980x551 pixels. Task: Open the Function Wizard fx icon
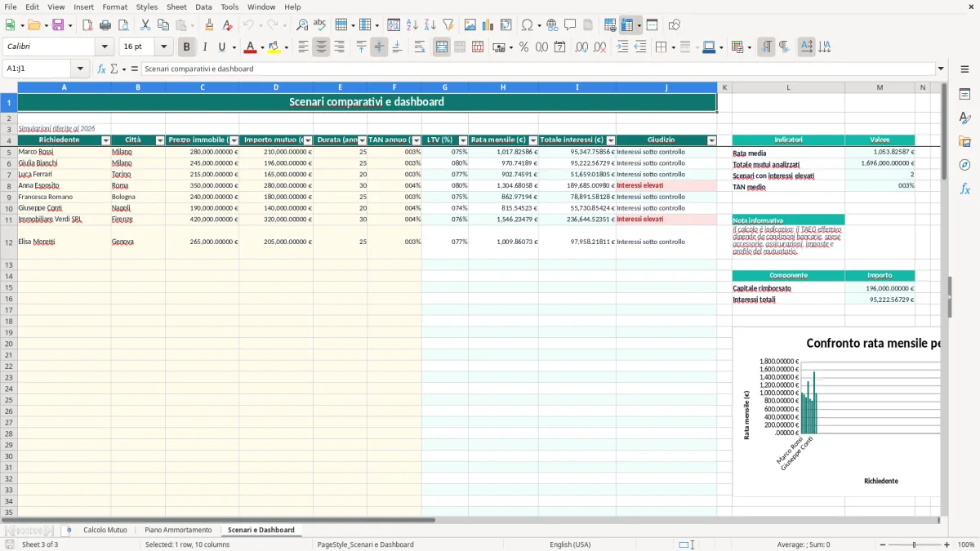[x=102, y=69]
